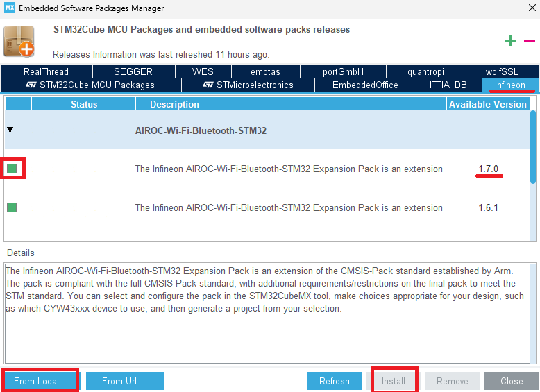The image size is (540, 392).
Task: Click the Description column header
Action: point(291,104)
